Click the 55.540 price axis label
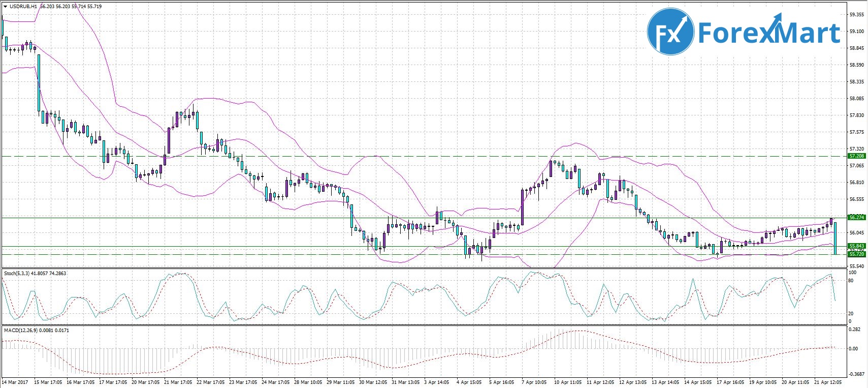This screenshot has width=868, height=388. 857,266
